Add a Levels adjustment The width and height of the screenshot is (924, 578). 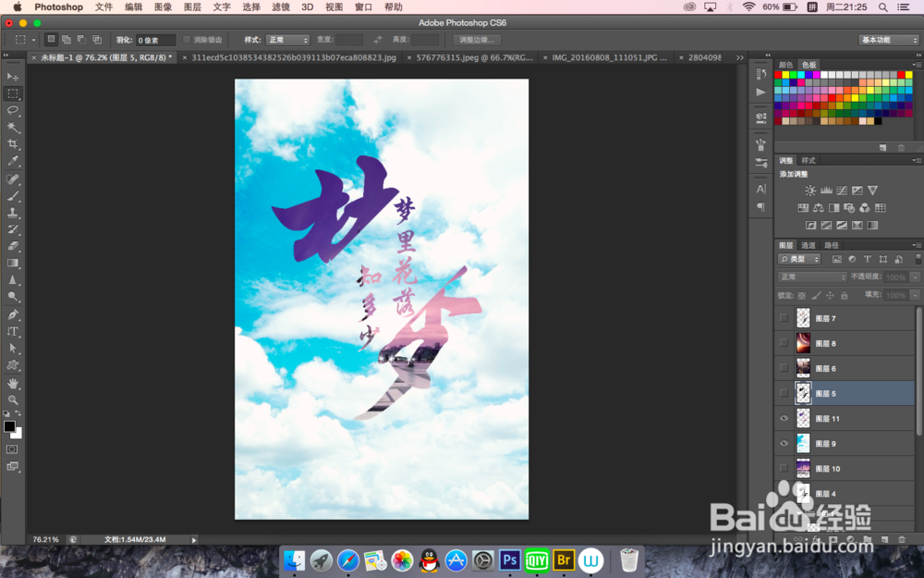click(826, 191)
